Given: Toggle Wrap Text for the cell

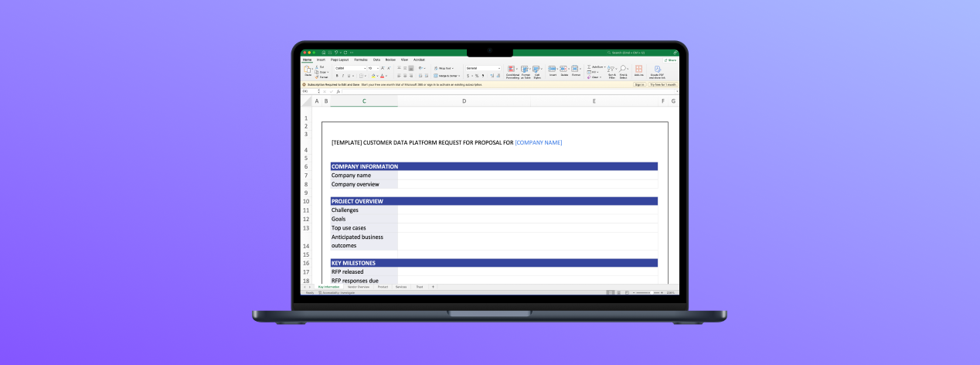Looking at the screenshot, I should [441, 68].
